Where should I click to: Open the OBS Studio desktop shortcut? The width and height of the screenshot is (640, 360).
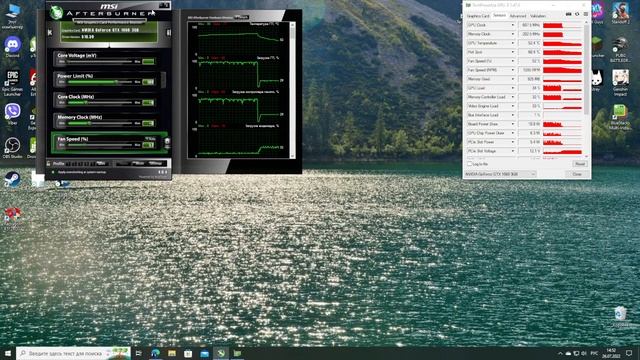(x=12, y=148)
